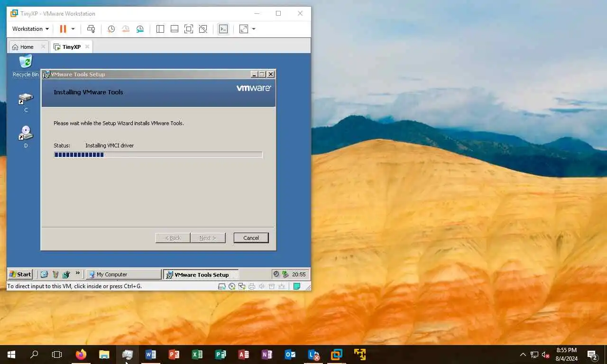Click the XP tray clock 20:55

tap(299, 274)
